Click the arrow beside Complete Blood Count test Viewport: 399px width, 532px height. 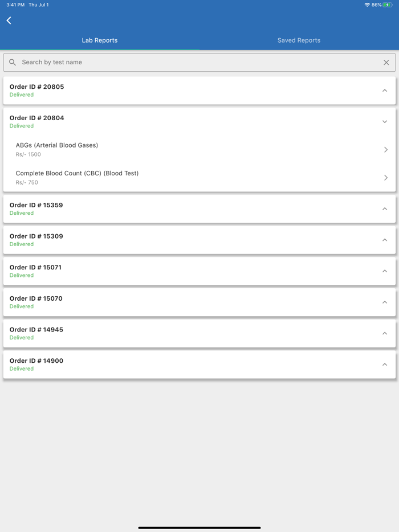click(x=386, y=177)
